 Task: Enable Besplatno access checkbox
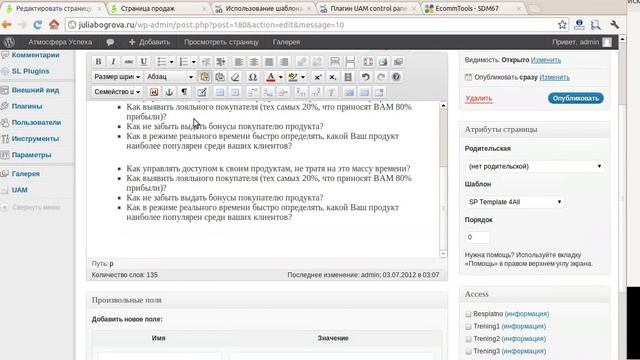point(468,314)
